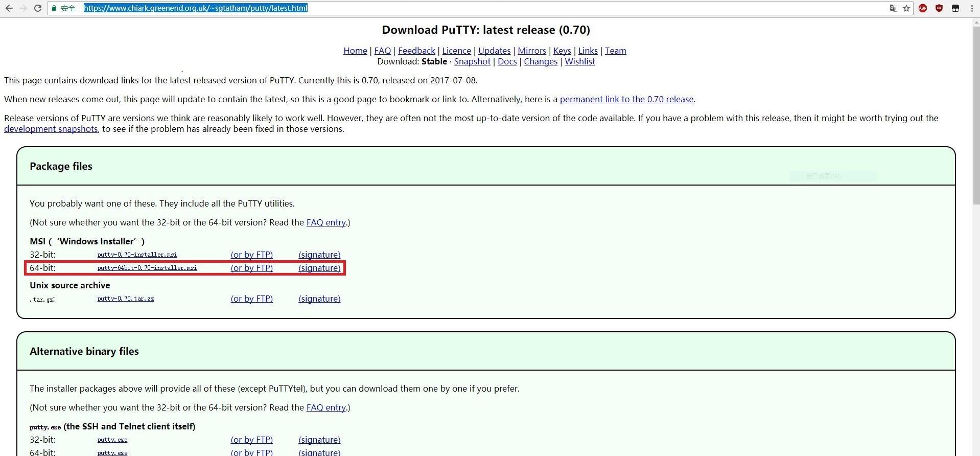Open the Team link

[616, 51]
